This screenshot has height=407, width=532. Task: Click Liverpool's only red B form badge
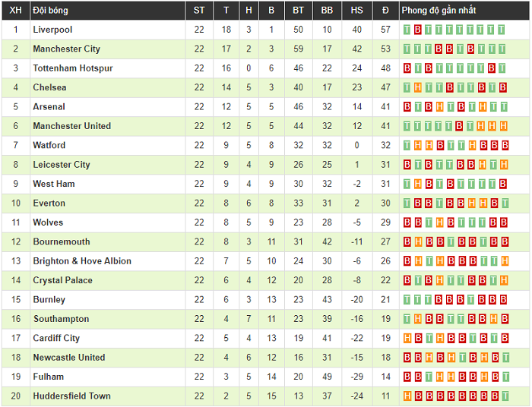(x=418, y=30)
